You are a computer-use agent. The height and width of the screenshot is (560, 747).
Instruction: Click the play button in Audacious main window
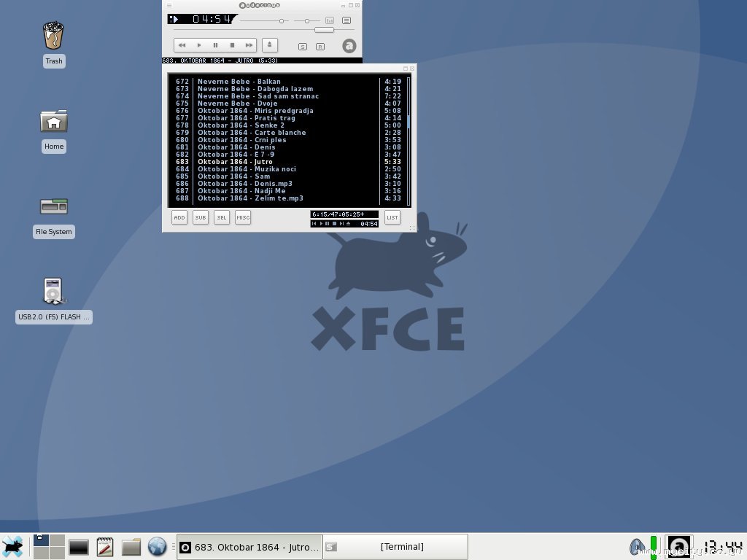click(x=199, y=45)
